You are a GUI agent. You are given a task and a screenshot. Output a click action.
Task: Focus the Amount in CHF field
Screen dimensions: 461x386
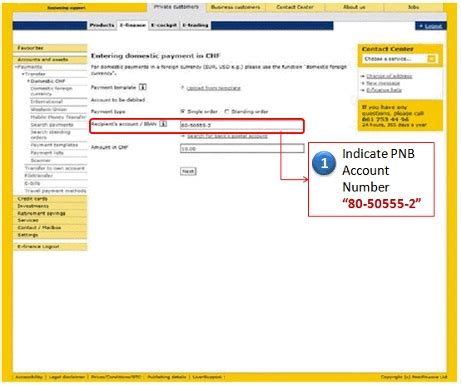[242, 148]
